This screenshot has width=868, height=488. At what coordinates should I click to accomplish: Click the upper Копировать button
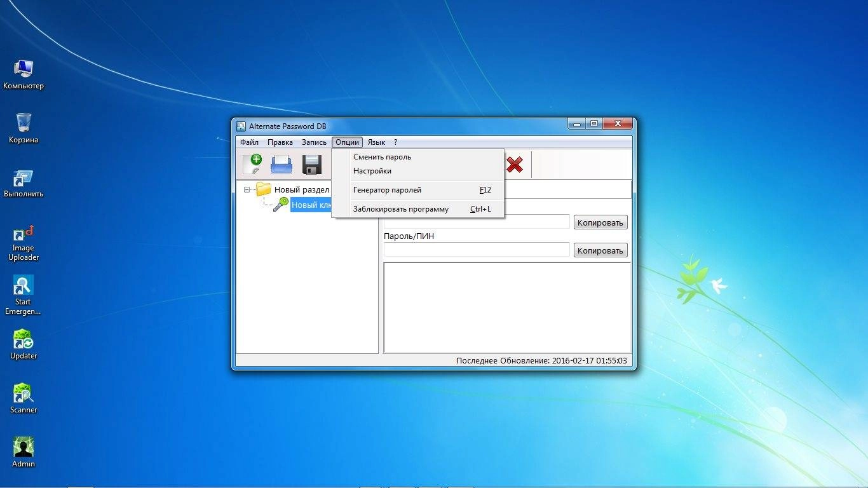[600, 222]
